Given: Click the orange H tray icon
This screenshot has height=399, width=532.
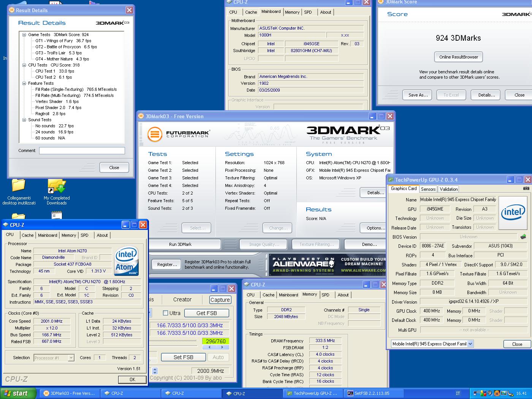Looking at the screenshot, I should click(x=497, y=393).
